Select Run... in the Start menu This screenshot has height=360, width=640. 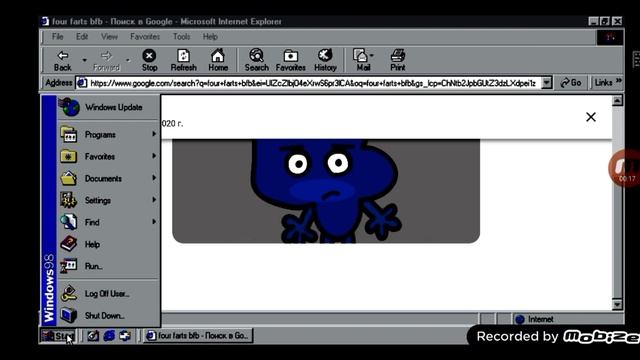point(108,267)
